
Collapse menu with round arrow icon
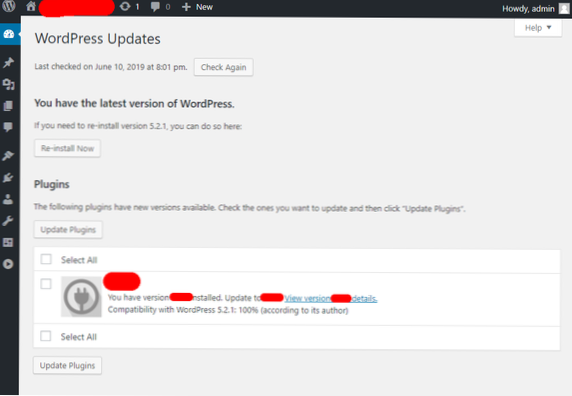click(x=8, y=264)
